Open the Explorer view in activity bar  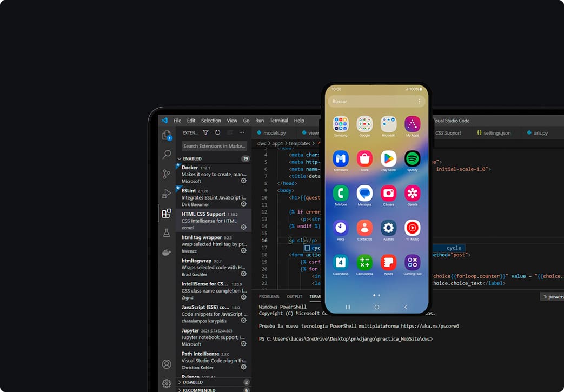click(x=167, y=135)
